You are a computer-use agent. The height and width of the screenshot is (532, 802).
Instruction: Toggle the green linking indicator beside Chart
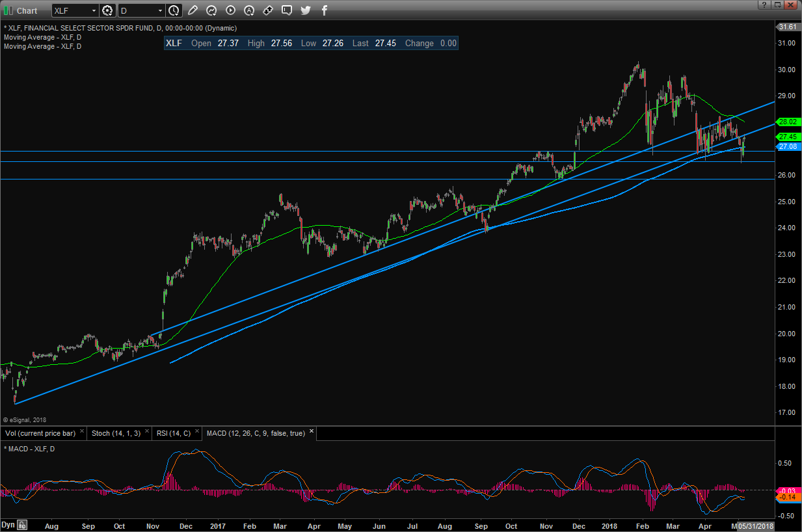(x=8, y=10)
